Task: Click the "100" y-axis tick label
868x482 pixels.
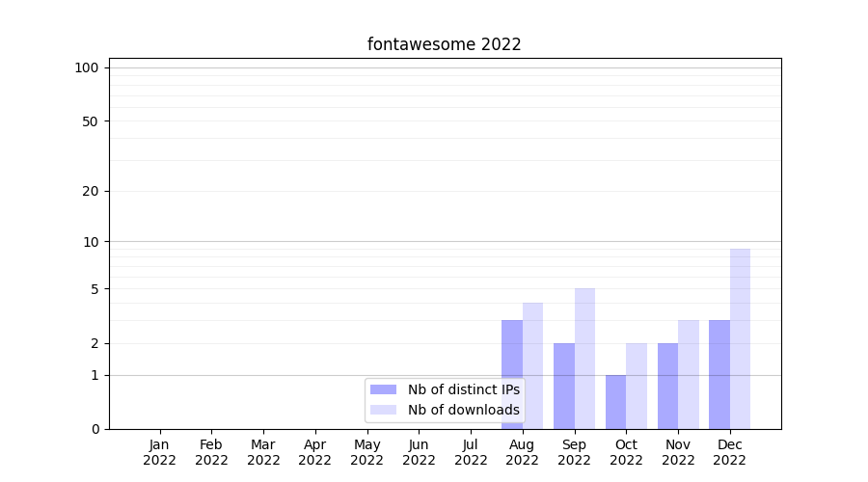Action: pyautogui.click(x=87, y=67)
